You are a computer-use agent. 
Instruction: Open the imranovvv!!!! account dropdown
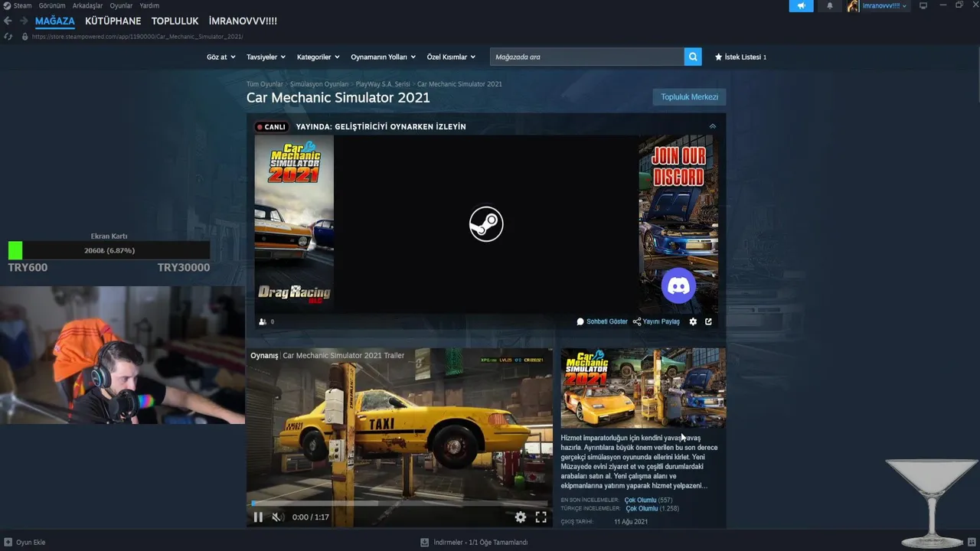pos(884,5)
